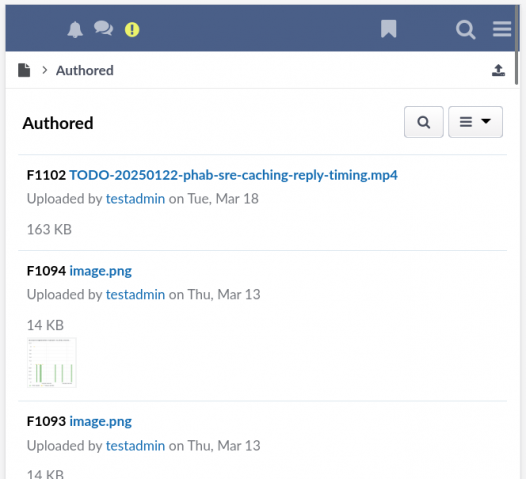Expand the query list dropdown button
This screenshot has width=526, height=479.
click(475, 122)
